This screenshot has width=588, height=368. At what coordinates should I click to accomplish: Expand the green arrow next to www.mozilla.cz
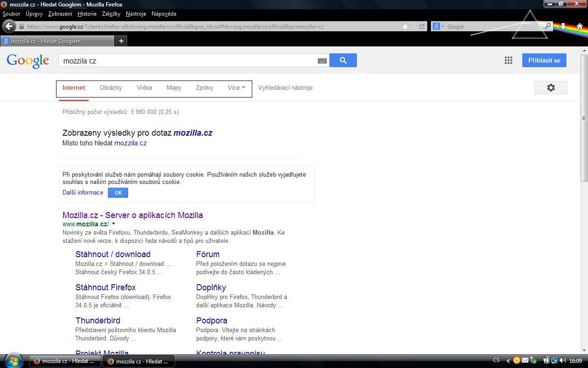pyautogui.click(x=113, y=224)
